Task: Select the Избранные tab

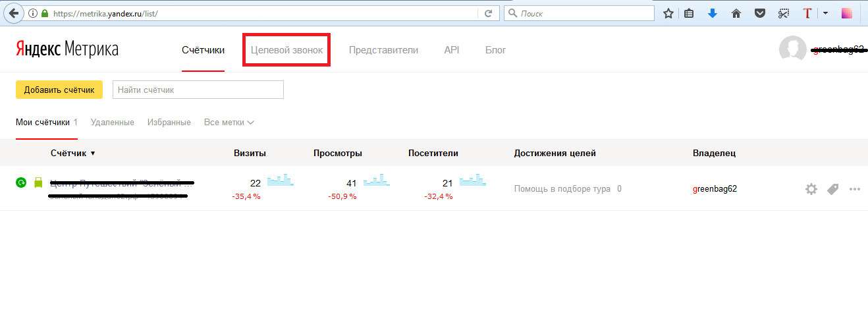Action: pos(169,123)
